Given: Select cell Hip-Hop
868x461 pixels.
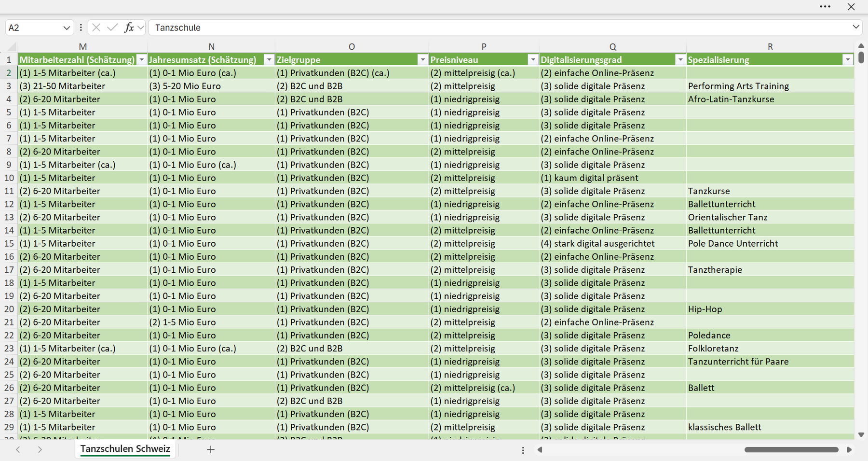Looking at the screenshot, I should coord(770,309).
